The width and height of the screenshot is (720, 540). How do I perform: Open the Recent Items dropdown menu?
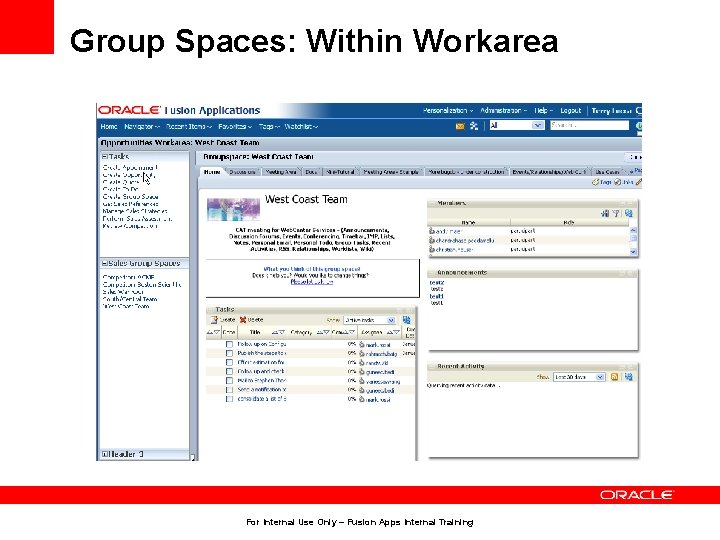[x=189, y=127]
